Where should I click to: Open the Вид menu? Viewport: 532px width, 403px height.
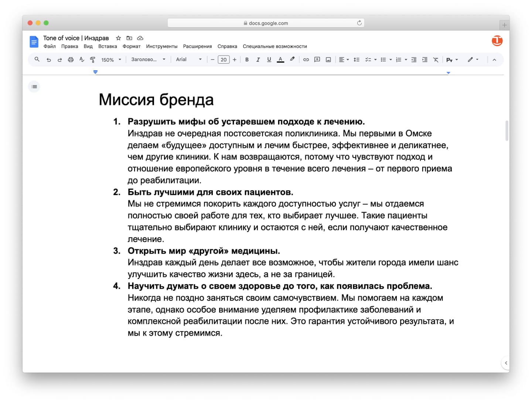tap(88, 46)
